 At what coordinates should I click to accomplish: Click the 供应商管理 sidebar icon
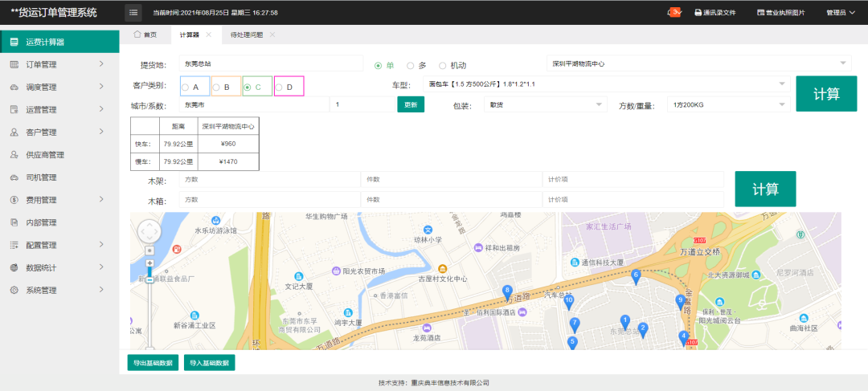[14, 155]
